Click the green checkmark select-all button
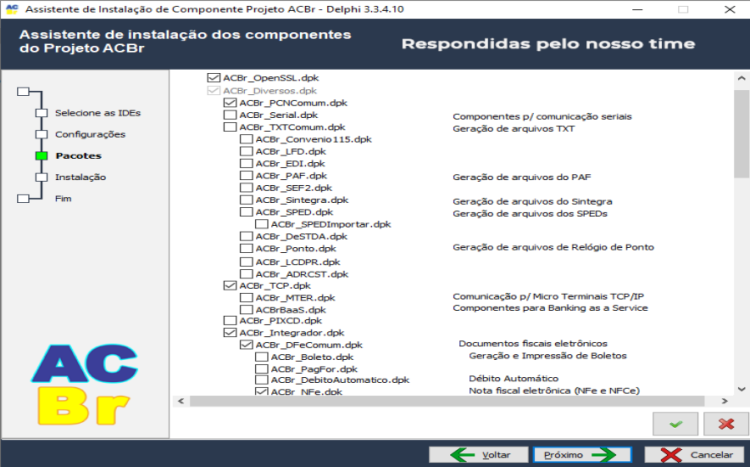 (675, 423)
